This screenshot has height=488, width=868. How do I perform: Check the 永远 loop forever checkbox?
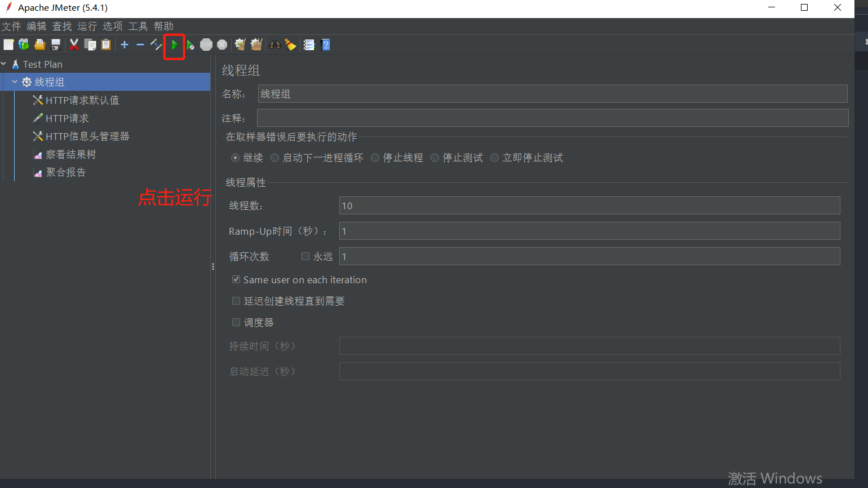[305, 256]
